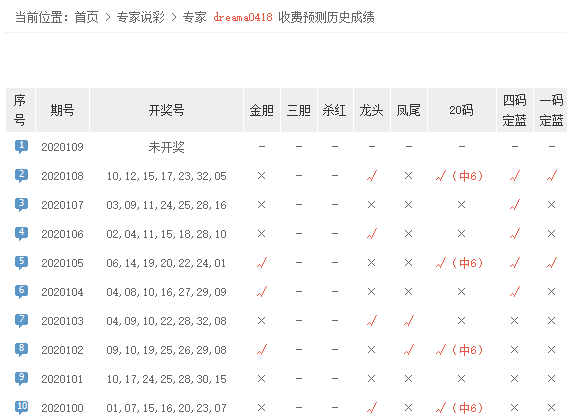Click the 四码定蓝 column header

514,110
